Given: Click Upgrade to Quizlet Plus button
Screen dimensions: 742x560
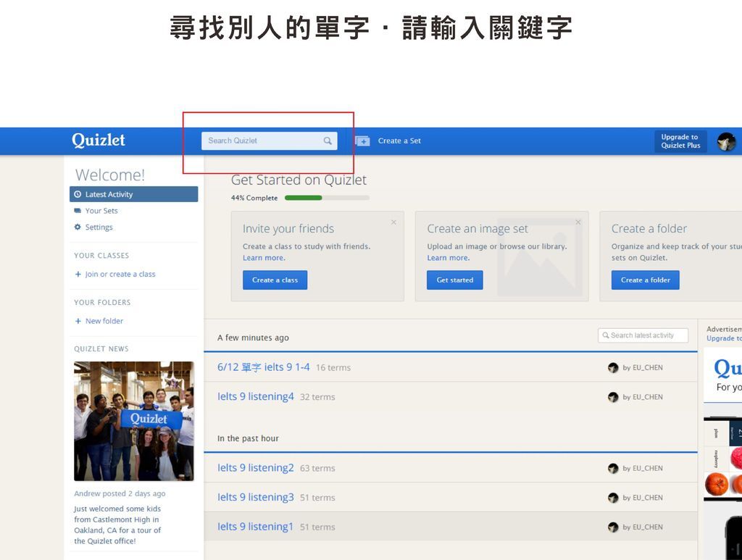Looking at the screenshot, I should coord(680,141).
